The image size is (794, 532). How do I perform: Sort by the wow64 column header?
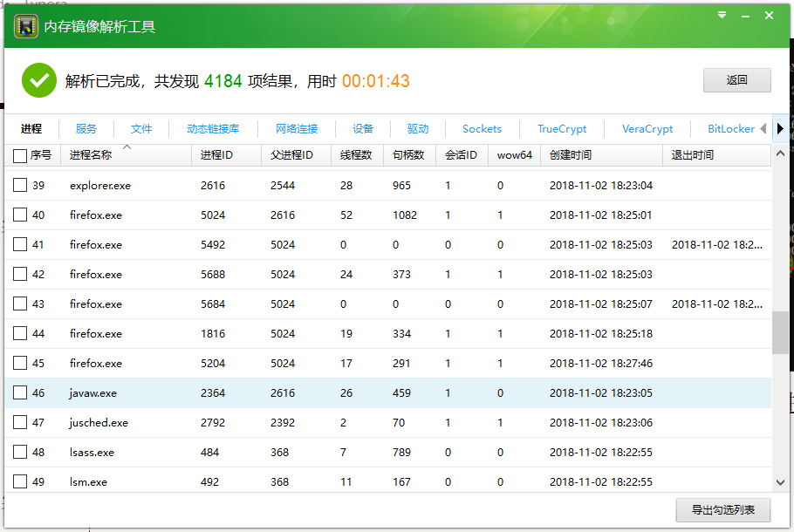tap(515, 155)
